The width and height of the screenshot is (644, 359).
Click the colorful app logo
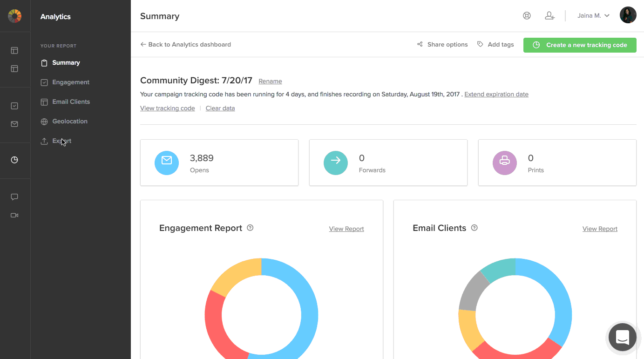(x=15, y=16)
